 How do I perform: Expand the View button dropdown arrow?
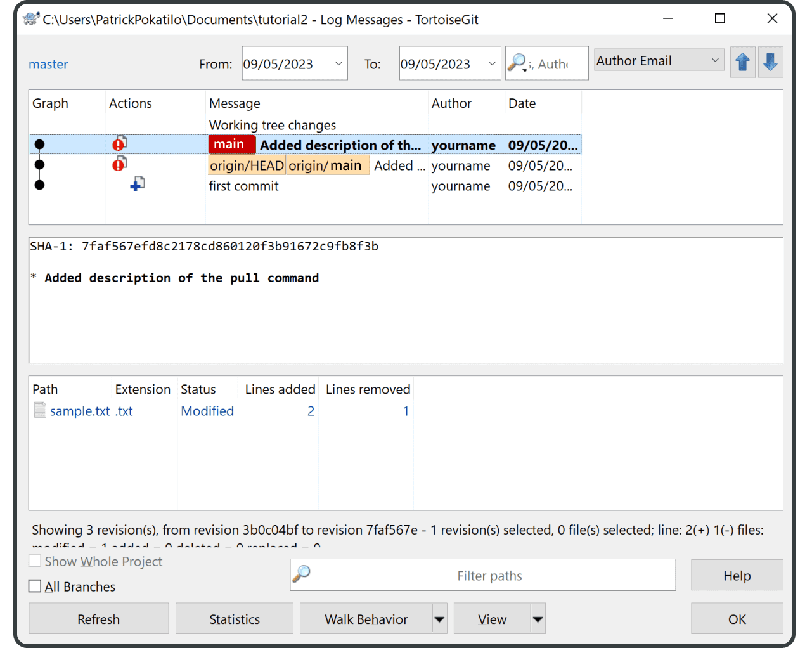coord(537,618)
